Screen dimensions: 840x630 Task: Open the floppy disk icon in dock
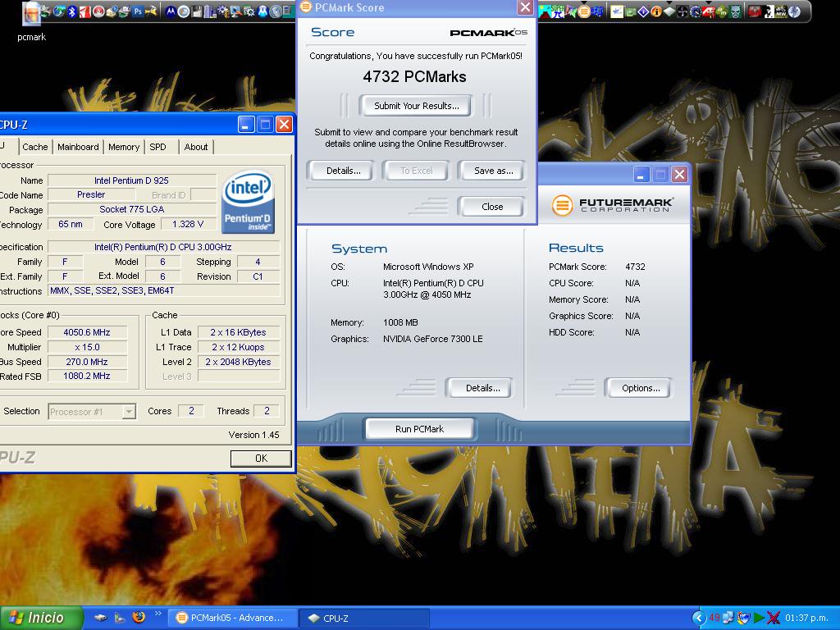197,11
